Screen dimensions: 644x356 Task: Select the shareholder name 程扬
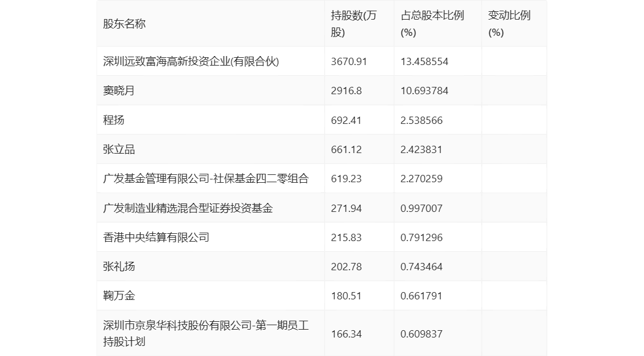click(x=113, y=121)
